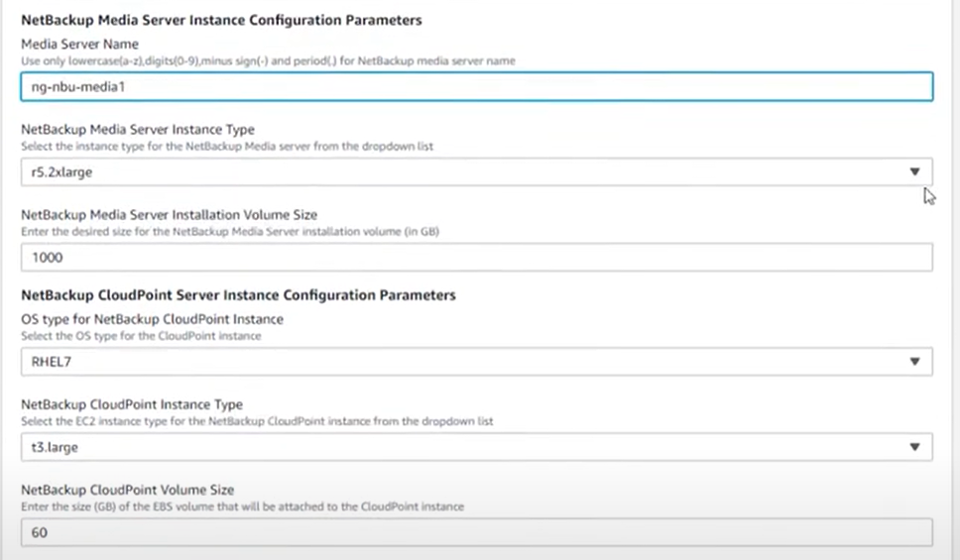Click the Media Server Name input field
This screenshot has width=960, height=560.
click(476, 86)
